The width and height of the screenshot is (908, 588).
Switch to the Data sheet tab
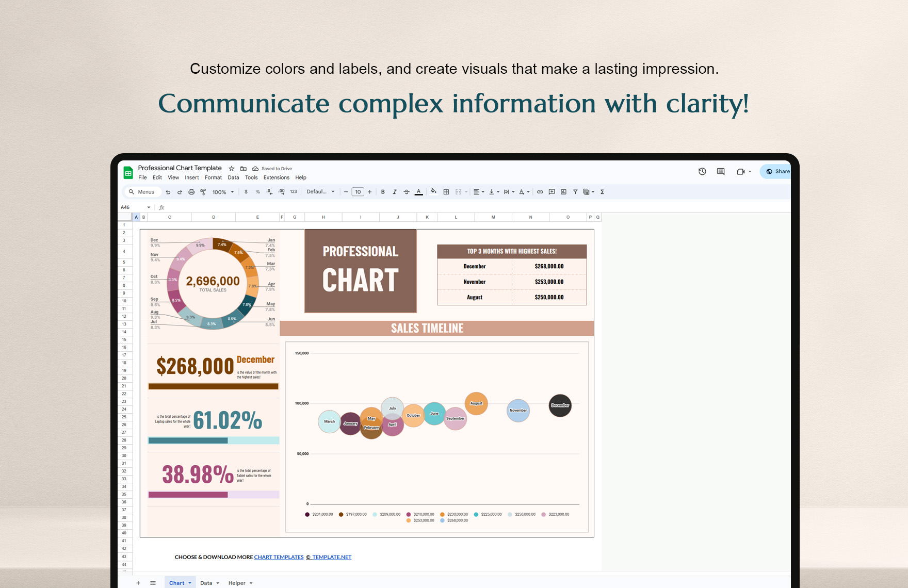(x=206, y=582)
